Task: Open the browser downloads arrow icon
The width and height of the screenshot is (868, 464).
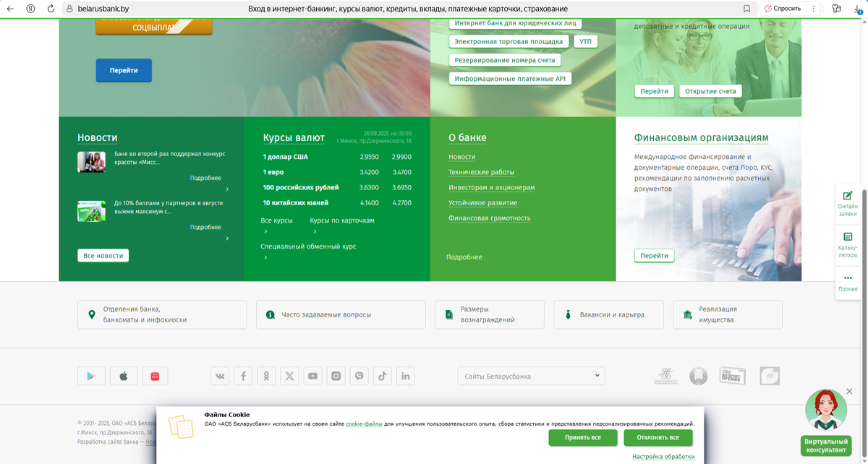Action: pos(856,9)
